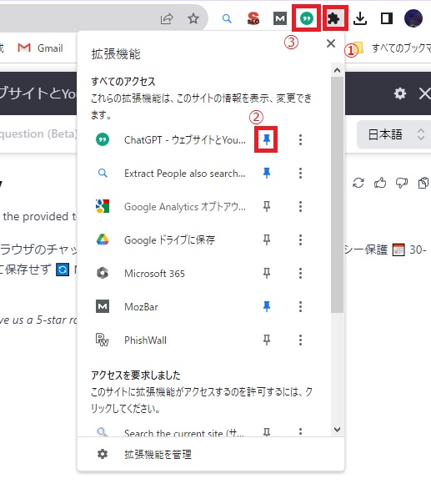Screen dimensions: 431x504
Task: Close the extensions popup with X
Action: coord(330,43)
